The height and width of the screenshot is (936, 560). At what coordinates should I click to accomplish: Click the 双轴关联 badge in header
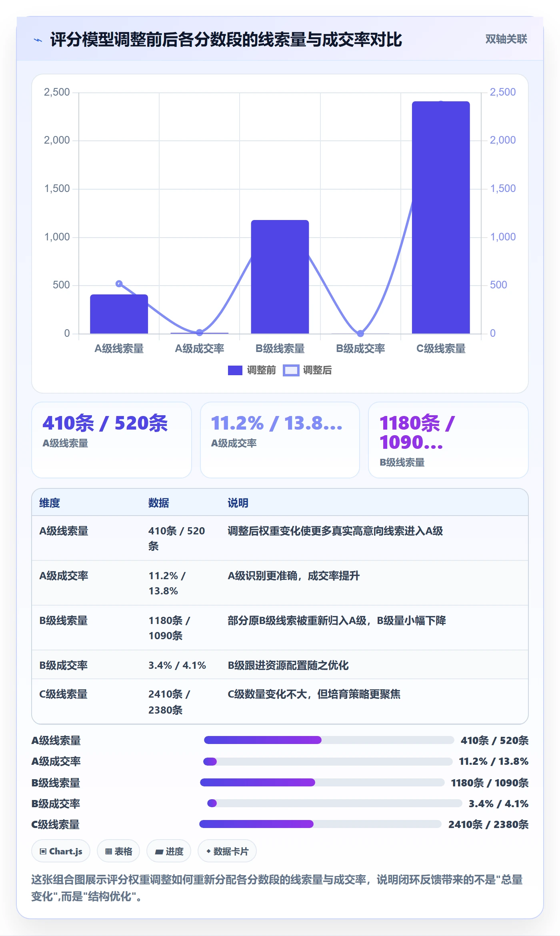506,39
